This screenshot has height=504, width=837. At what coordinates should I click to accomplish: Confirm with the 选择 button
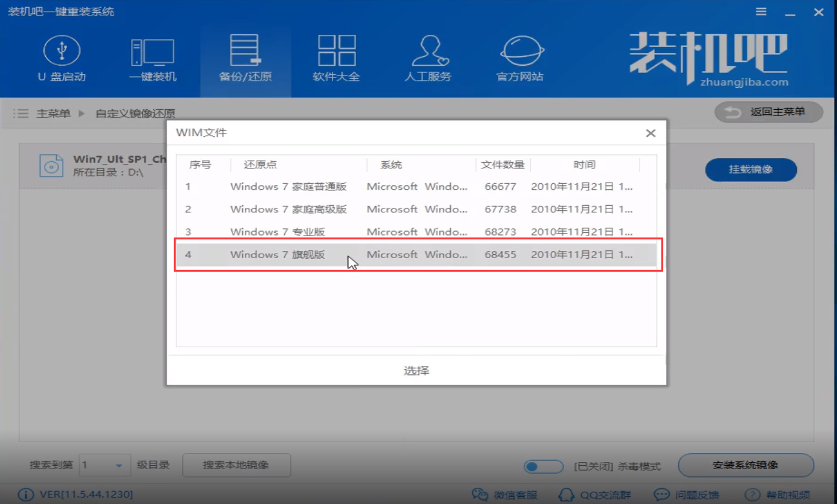pyautogui.click(x=416, y=370)
